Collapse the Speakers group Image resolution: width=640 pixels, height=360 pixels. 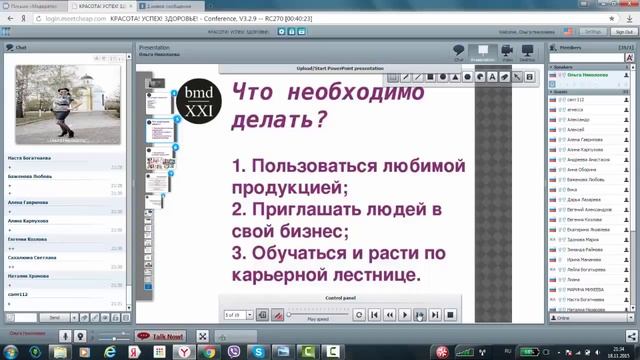point(552,67)
